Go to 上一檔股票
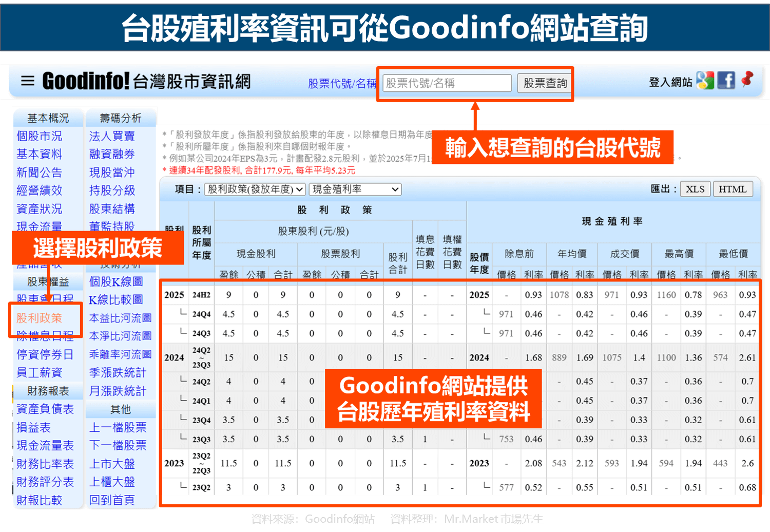The width and height of the screenshot is (770, 532). click(x=118, y=427)
